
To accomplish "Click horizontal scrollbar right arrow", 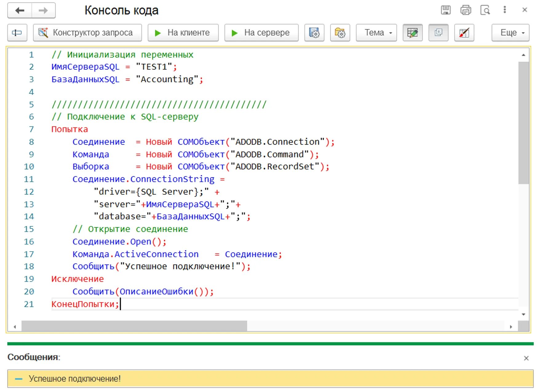I will coord(511,327).
